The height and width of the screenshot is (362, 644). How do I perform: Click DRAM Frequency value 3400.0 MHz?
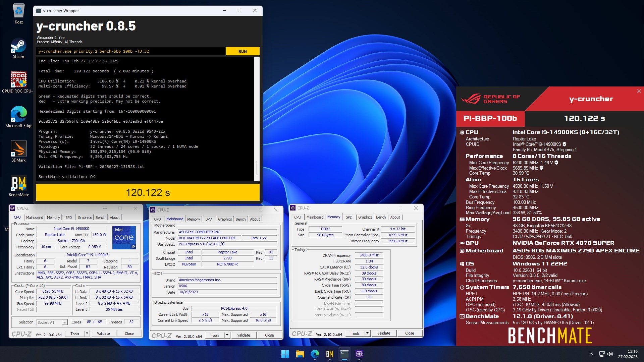(369, 255)
